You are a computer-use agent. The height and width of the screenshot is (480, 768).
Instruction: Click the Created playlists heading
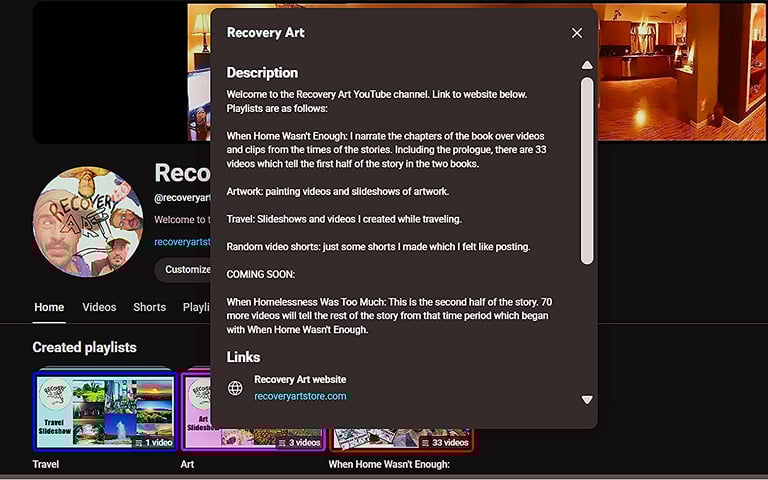pos(85,347)
